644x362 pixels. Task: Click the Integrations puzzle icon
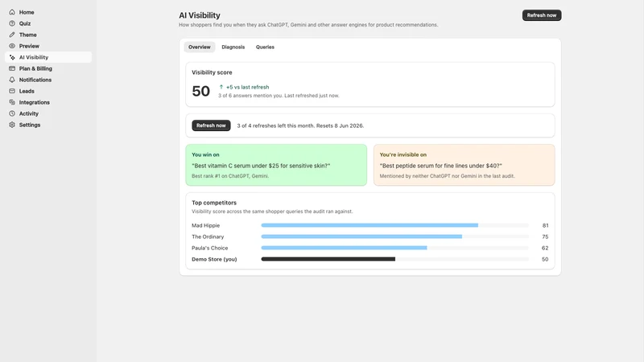point(12,102)
